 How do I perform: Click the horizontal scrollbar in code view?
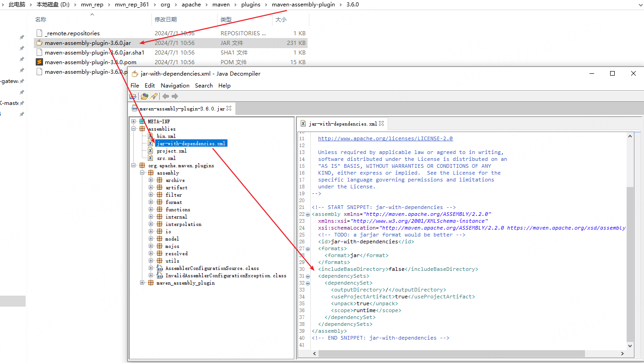(x=451, y=354)
